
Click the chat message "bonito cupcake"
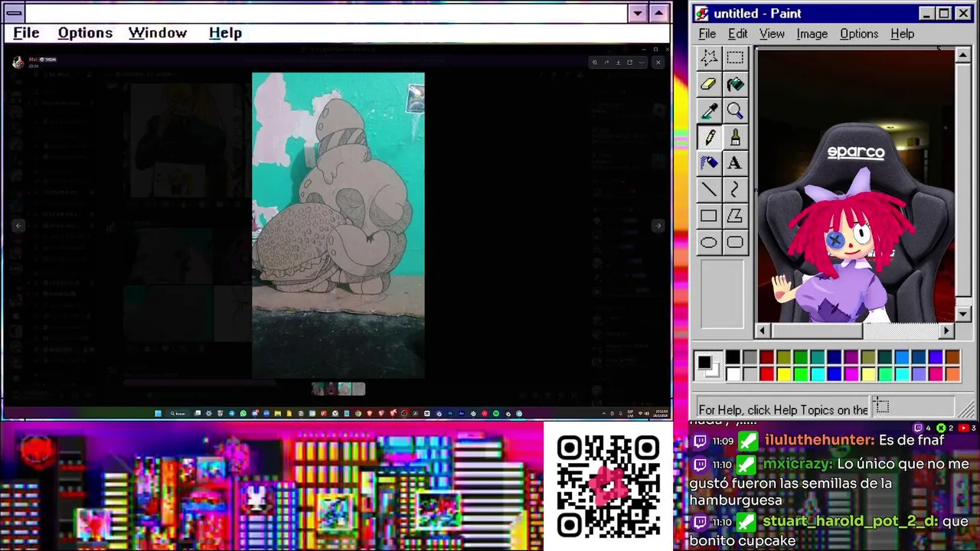pyautogui.click(x=743, y=540)
